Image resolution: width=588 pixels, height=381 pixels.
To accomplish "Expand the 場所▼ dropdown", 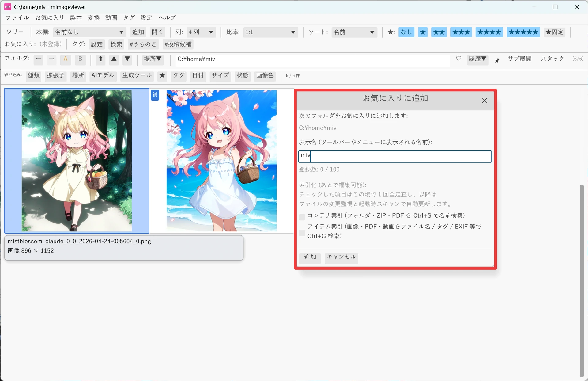I will (153, 59).
